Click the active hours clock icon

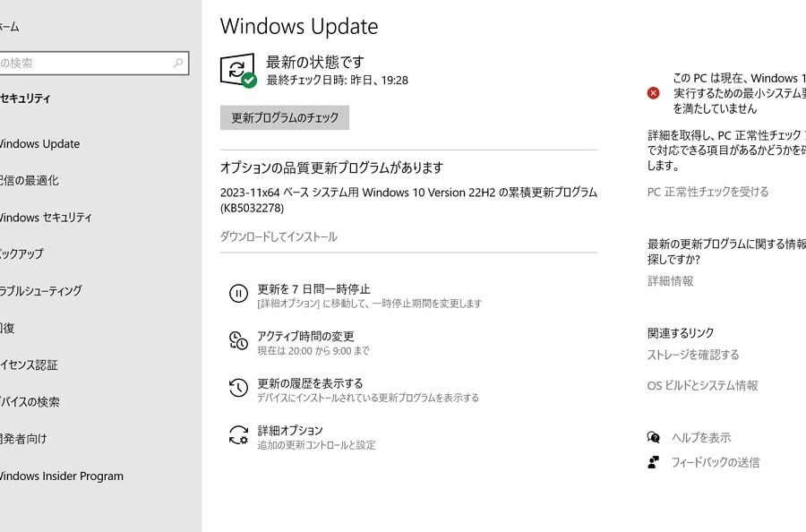(238, 341)
